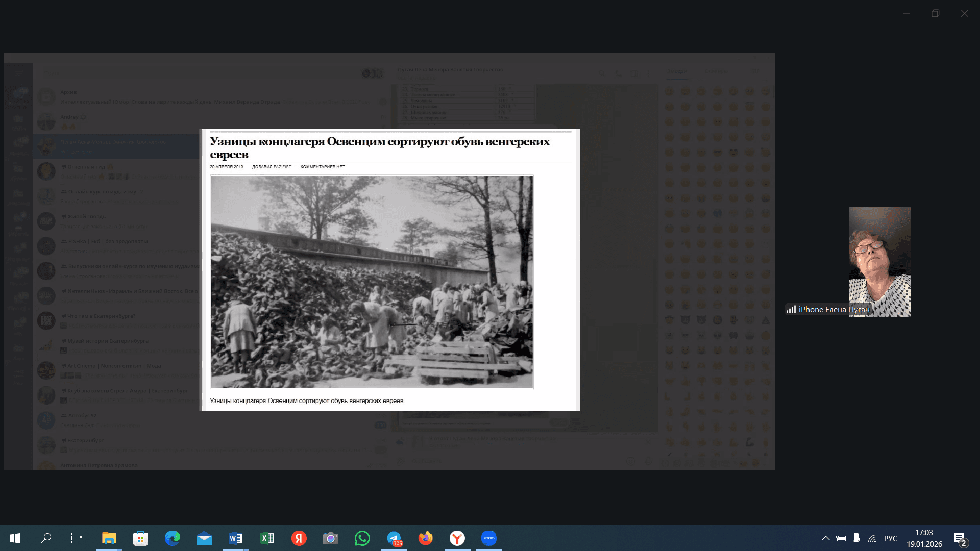The image size is (980, 551).
Task: Open the Огненный гид channel chat
Action: pyautogui.click(x=117, y=171)
